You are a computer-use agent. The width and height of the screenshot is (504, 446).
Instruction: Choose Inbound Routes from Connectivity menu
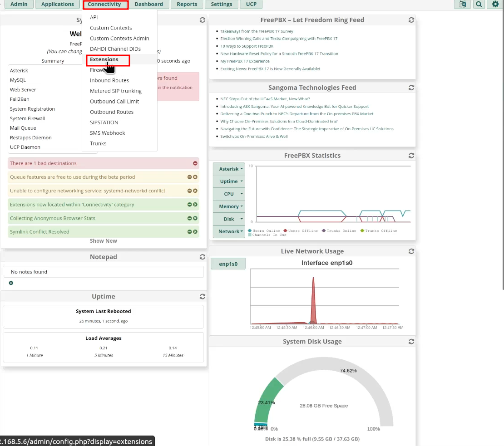(109, 80)
